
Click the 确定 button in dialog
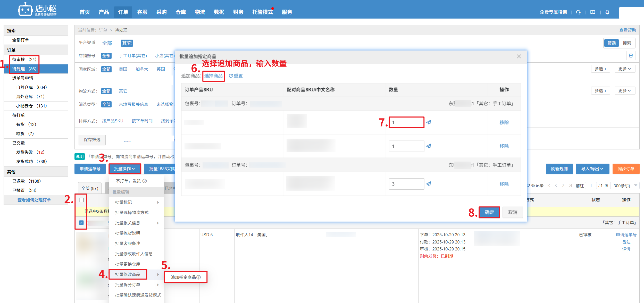pyautogui.click(x=489, y=212)
